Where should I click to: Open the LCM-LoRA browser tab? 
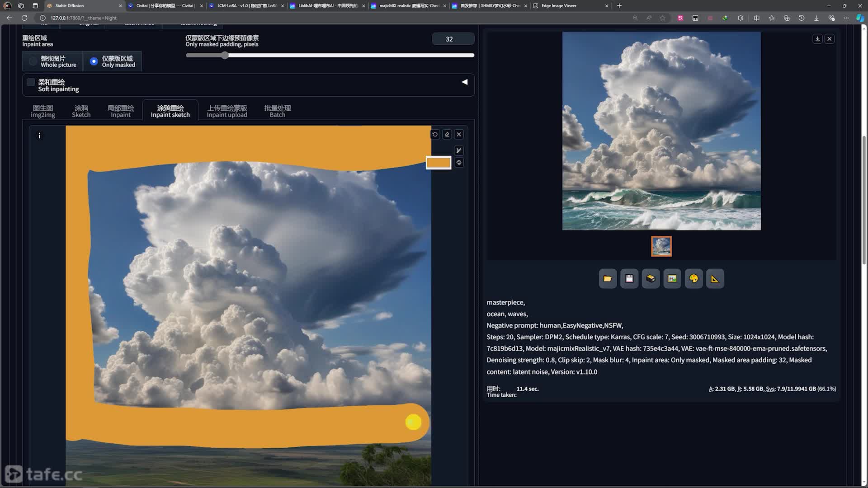[x=246, y=6]
